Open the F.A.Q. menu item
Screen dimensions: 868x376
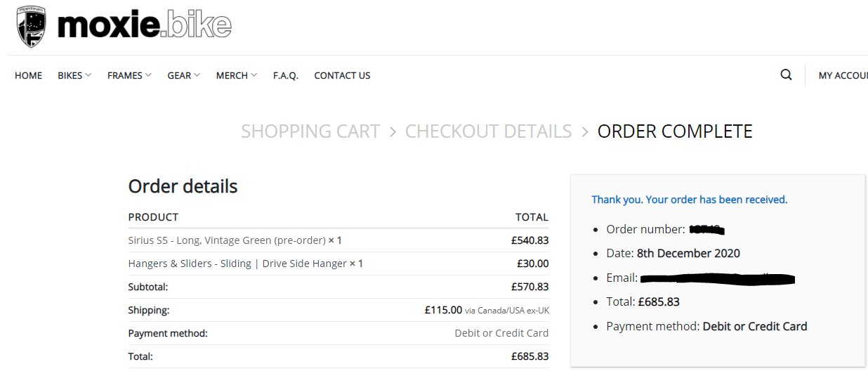coord(286,75)
